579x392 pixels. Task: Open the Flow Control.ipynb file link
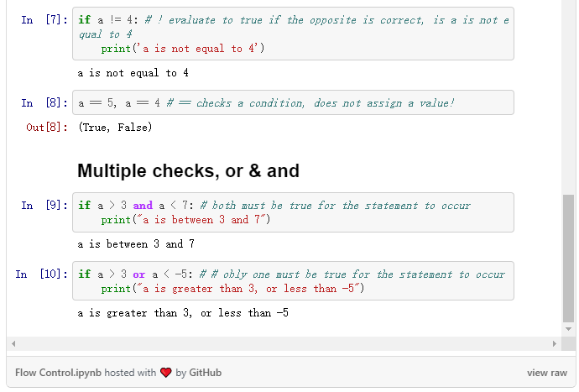point(59,373)
